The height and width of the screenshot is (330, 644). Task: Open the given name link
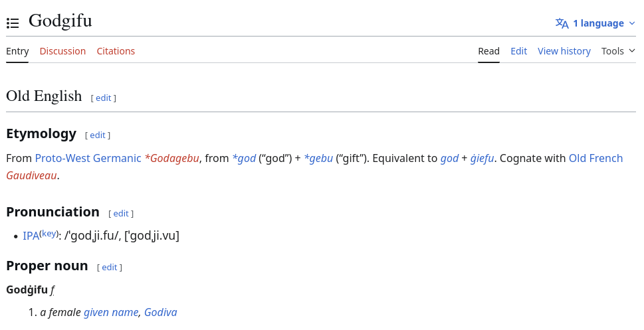click(111, 312)
